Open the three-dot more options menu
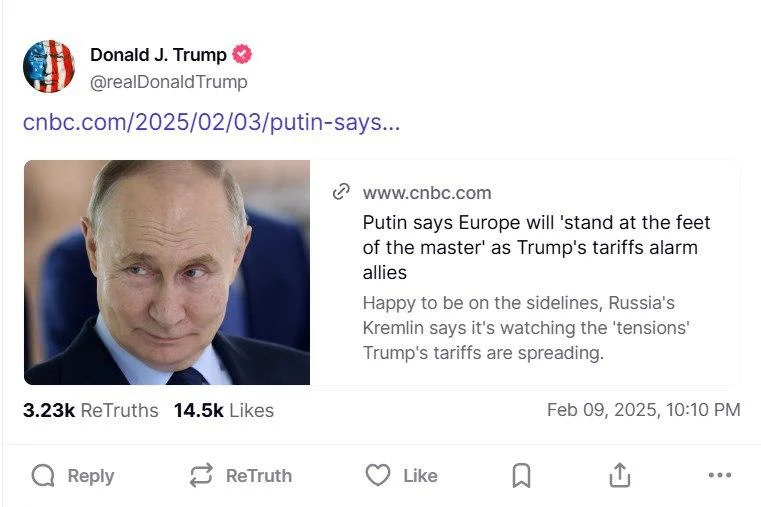The height and width of the screenshot is (507, 761). point(719,476)
